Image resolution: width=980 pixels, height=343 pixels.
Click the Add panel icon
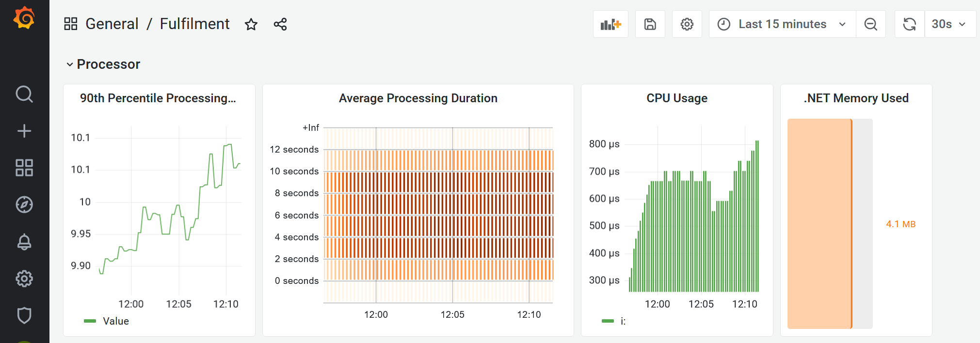pyautogui.click(x=610, y=24)
